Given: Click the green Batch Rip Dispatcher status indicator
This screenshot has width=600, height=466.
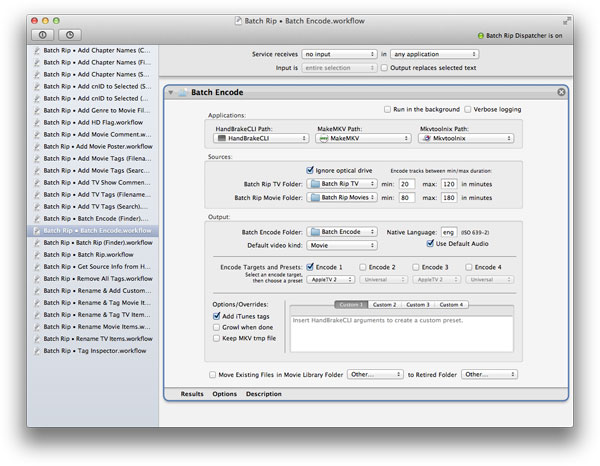Looking at the screenshot, I should [481, 35].
